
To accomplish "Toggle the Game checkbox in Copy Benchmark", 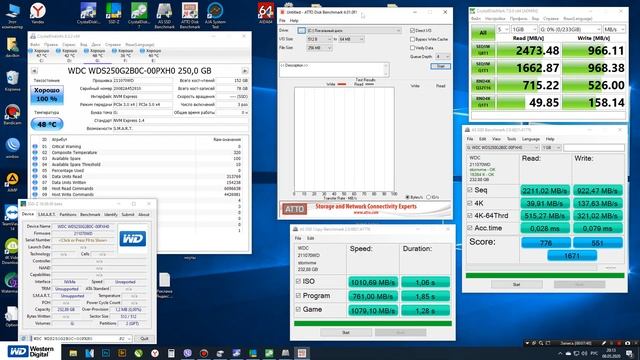I will [298, 309].
